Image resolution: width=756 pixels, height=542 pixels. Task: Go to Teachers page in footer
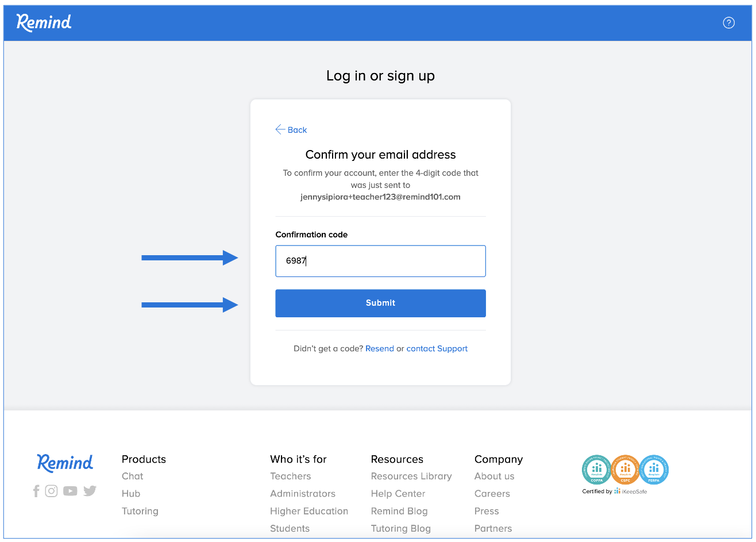click(x=290, y=476)
